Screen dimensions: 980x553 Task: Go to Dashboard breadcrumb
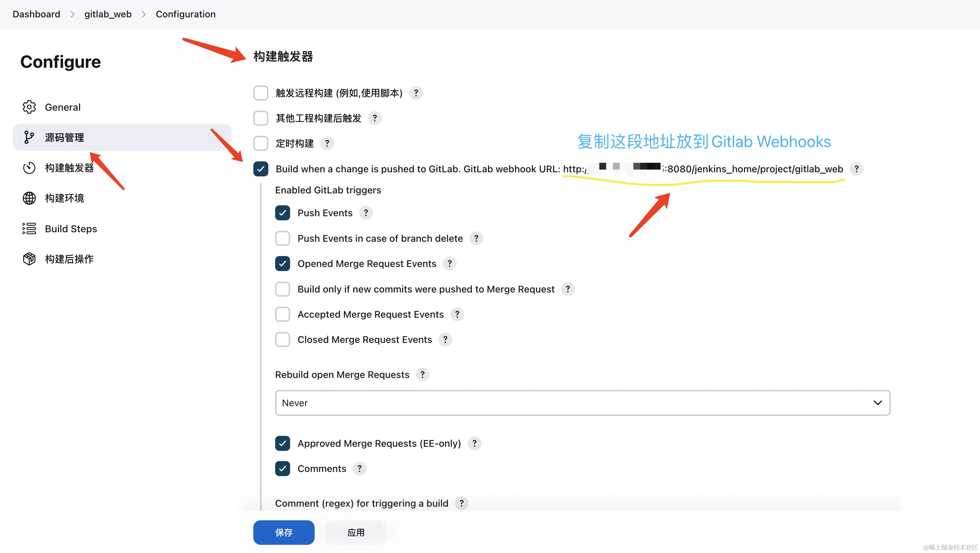pos(36,14)
